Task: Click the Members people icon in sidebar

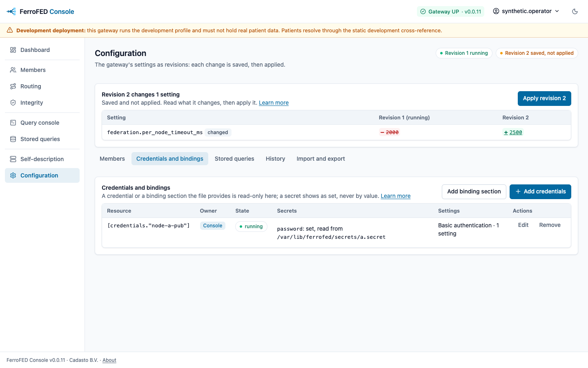Action: 13,70
